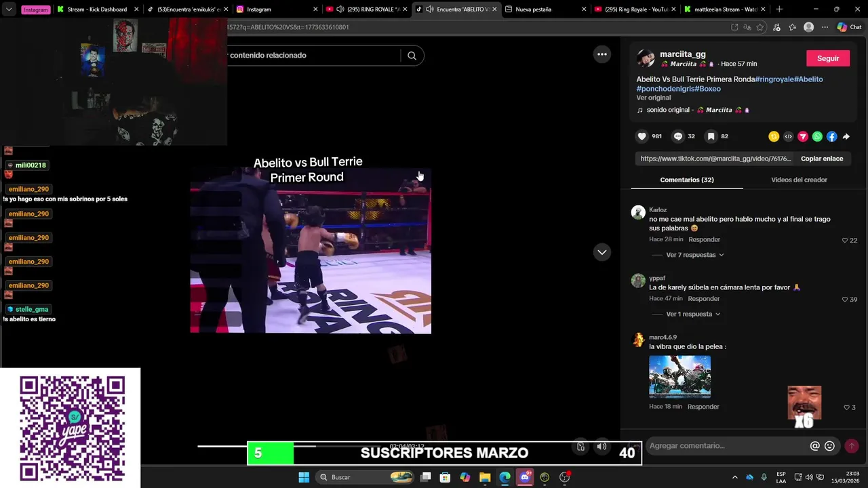Open mattkeelan Stream browser tab
This screenshot has height=488, width=868.
[x=725, y=9]
